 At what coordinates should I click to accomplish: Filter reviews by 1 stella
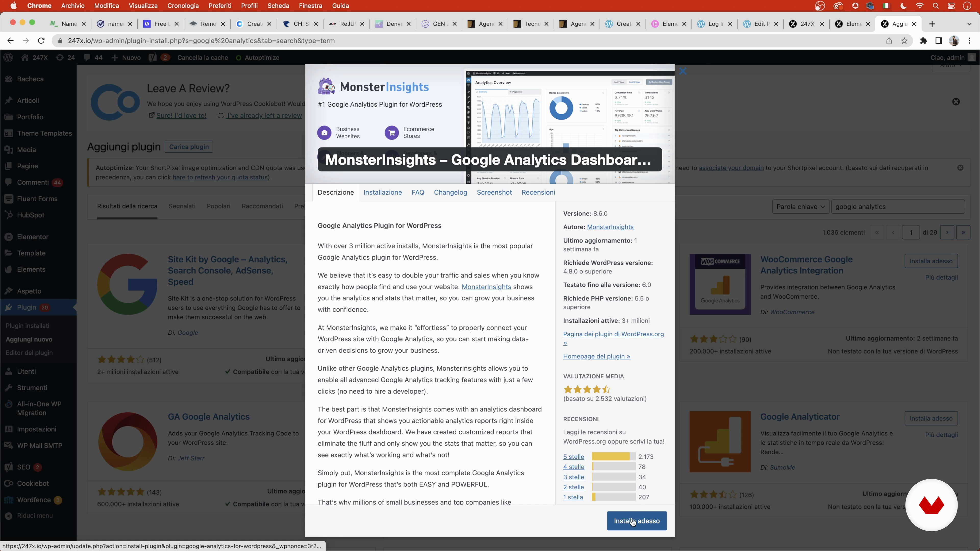[x=573, y=497]
